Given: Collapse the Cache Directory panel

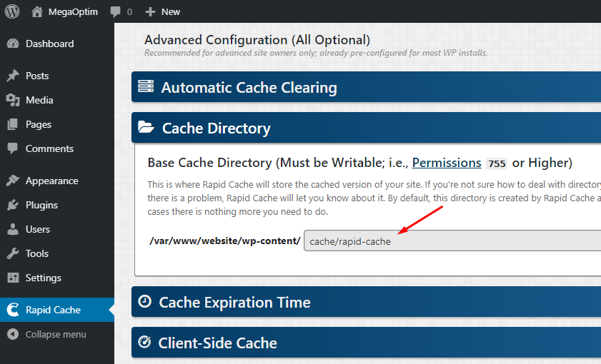Looking at the screenshot, I should (x=366, y=128).
